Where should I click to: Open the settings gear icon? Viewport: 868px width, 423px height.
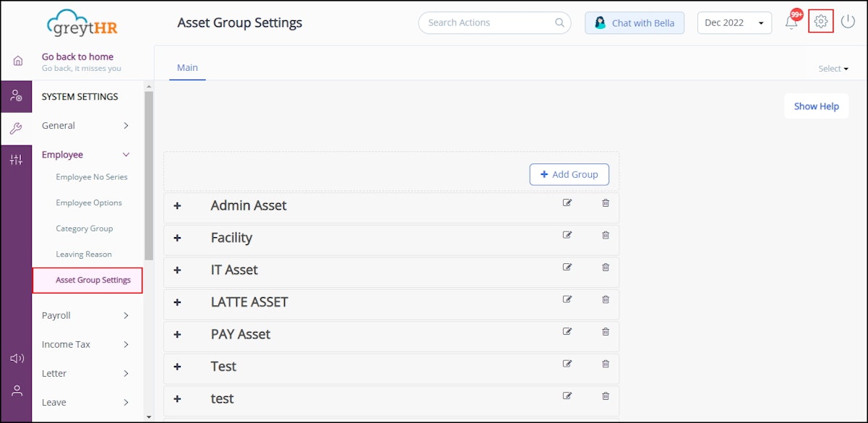[x=821, y=22]
